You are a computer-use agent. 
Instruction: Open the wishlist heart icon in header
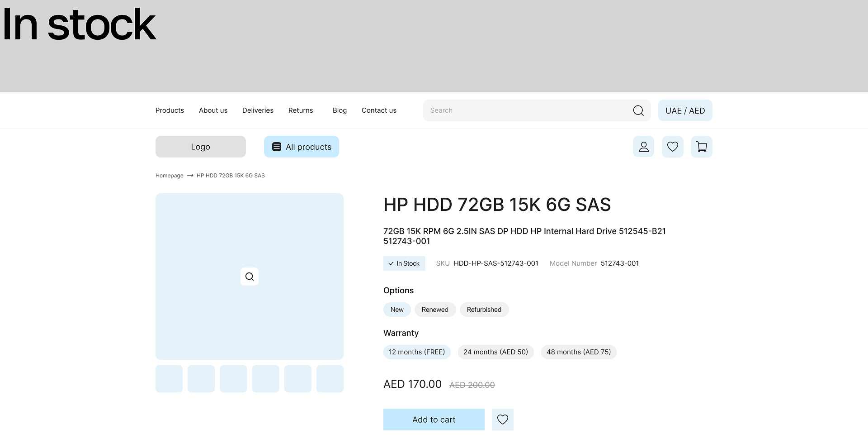(x=672, y=146)
